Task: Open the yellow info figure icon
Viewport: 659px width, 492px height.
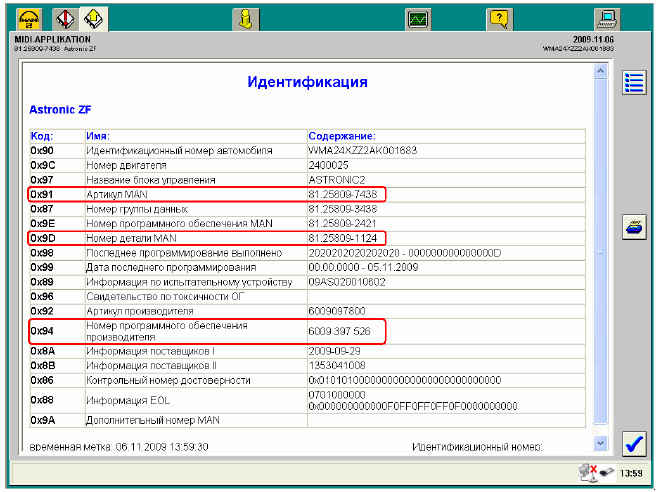Action: 244,18
